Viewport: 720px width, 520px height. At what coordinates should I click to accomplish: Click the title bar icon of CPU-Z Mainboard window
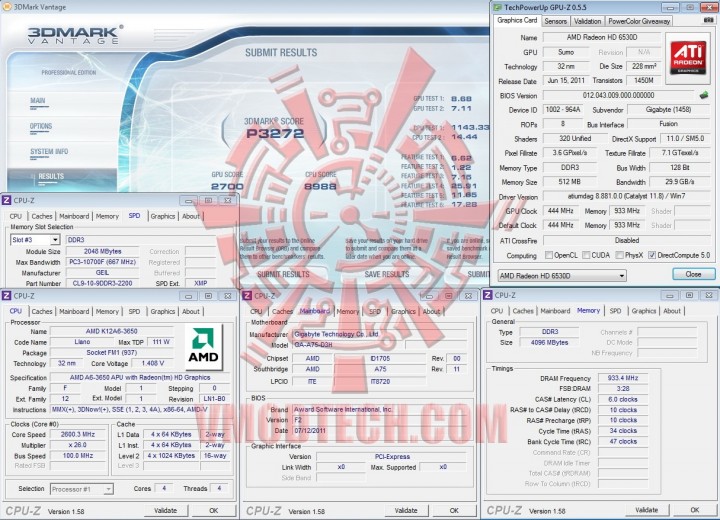[247, 296]
